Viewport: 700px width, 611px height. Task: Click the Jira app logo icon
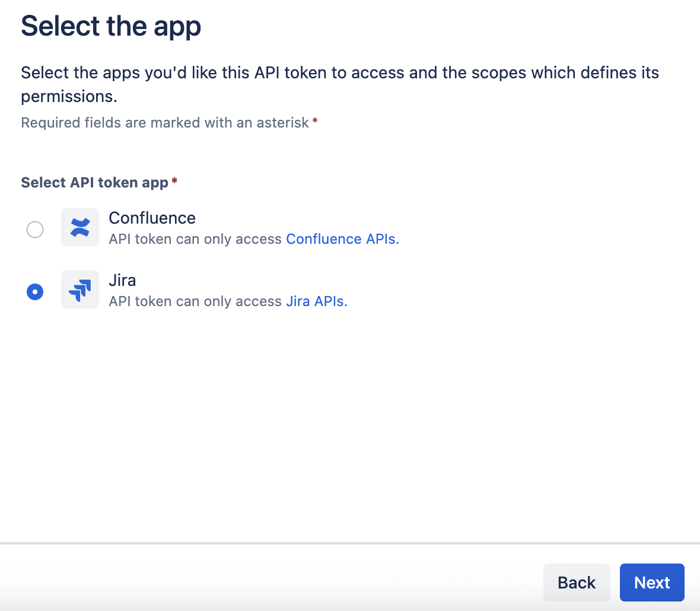80,289
